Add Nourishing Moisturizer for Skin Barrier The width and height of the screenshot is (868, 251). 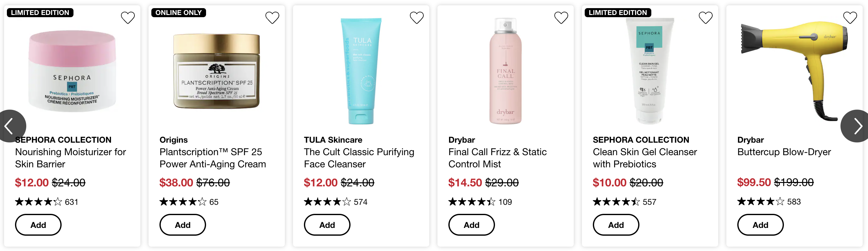(x=38, y=225)
